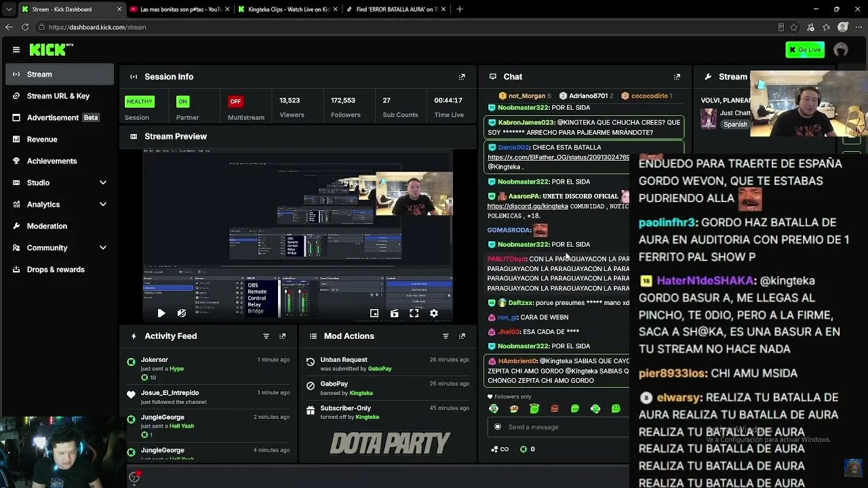Expand the Community sidebar section
Screen dimensions: 868x488
(103, 247)
